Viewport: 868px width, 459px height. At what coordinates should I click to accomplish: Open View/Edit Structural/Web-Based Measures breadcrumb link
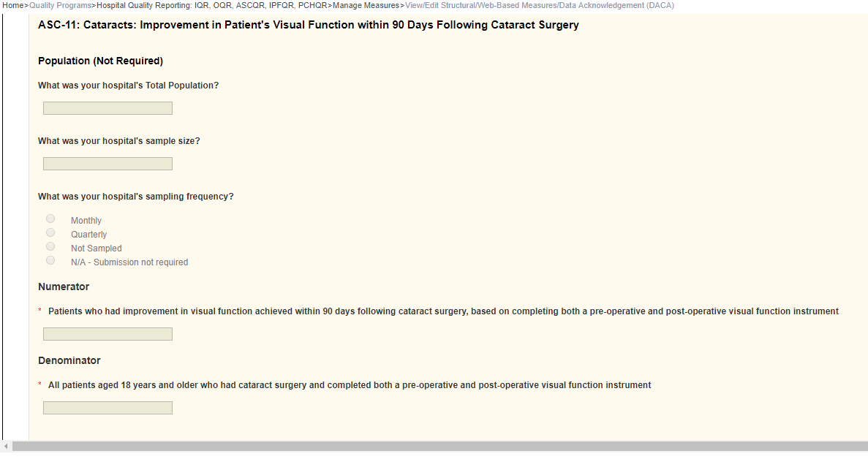[539, 5]
